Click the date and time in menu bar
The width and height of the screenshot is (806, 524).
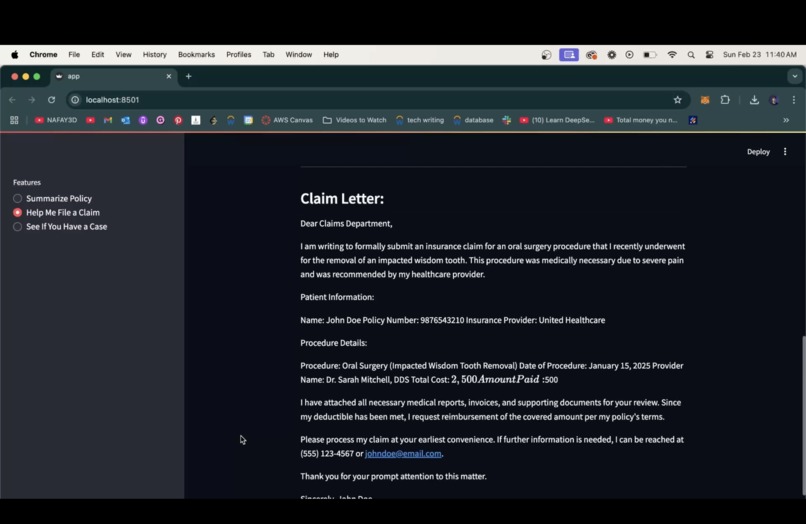(x=760, y=55)
